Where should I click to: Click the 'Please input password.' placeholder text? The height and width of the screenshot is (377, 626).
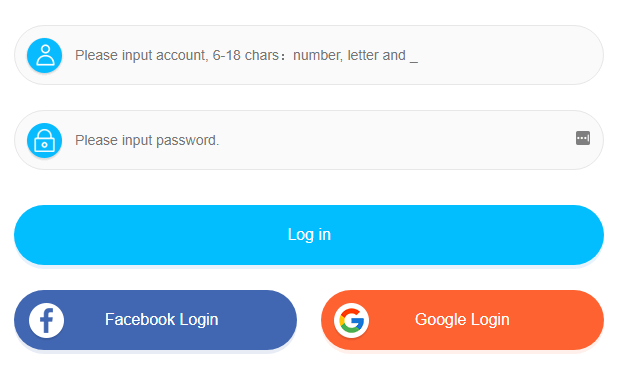[x=147, y=141]
